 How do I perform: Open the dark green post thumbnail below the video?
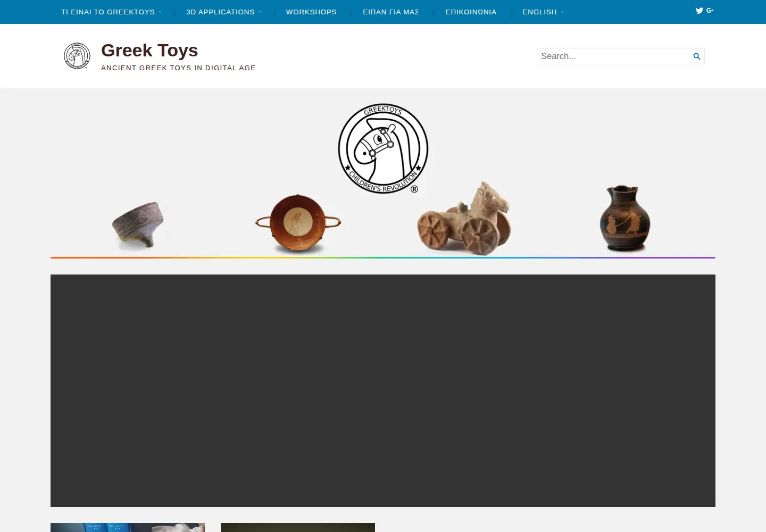click(x=298, y=527)
